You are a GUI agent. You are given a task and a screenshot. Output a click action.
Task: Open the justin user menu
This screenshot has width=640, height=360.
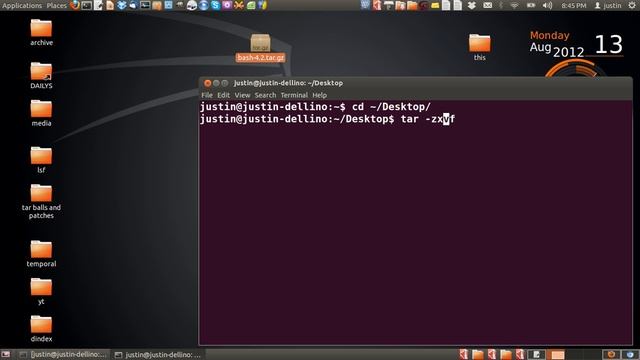[608, 5]
